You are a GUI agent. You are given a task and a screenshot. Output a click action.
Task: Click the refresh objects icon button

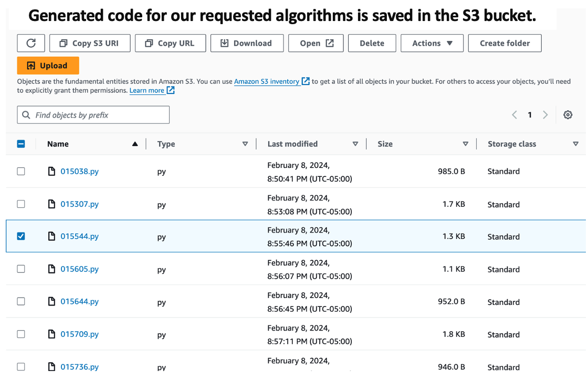tap(31, 43)
